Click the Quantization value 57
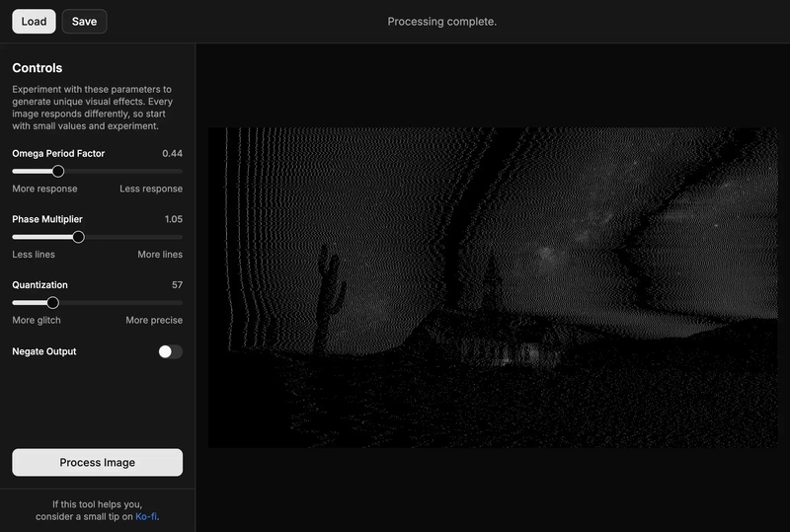This screenshot has height=532, width=790. 177,285
